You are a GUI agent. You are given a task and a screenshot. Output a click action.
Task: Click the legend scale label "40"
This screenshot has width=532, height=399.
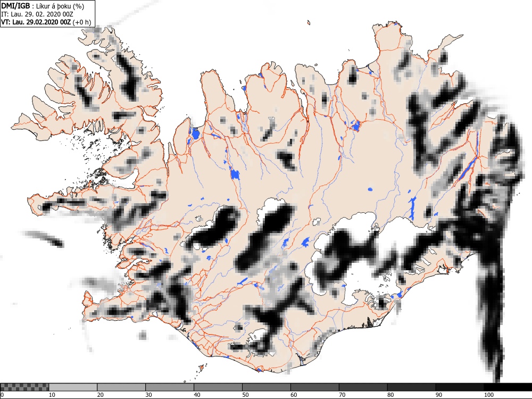tap(197, 395)
